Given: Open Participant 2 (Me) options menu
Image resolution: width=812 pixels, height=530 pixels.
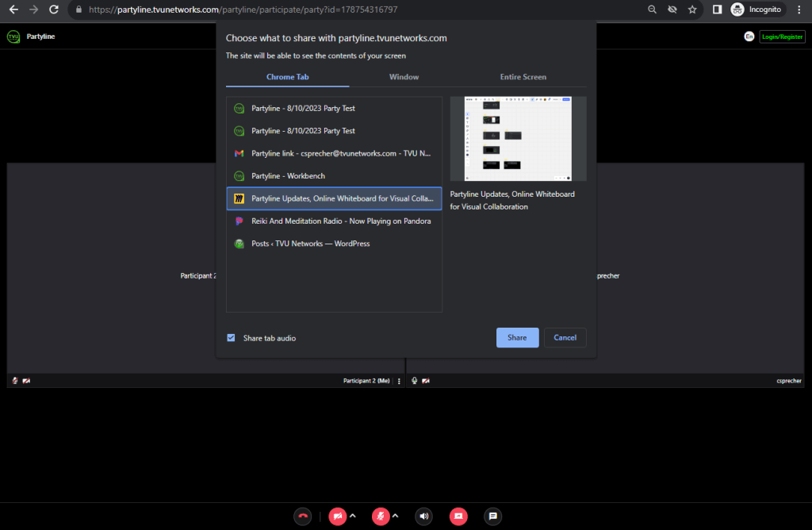Looking at the screenshot, I should (x=399, y=381).
